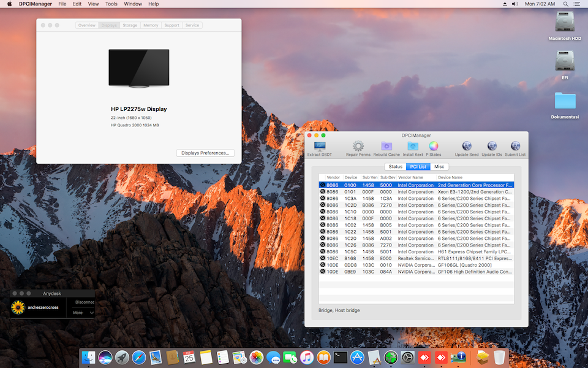Open Notification Center from menu bar

[577, 4]
